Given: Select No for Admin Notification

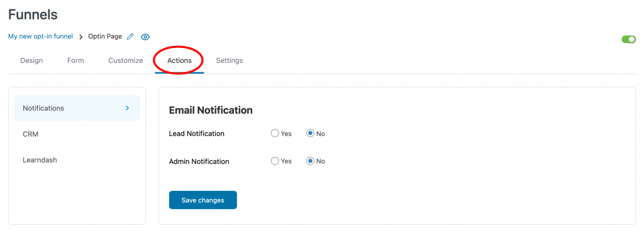Looking at the screenshot, I should tap(310, 161).
